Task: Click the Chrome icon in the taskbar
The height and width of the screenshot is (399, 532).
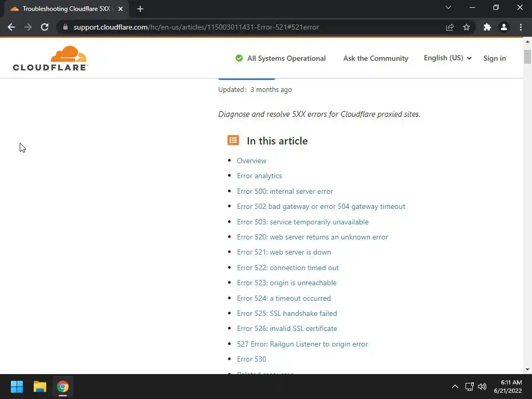Action: (x=63, y=387)
